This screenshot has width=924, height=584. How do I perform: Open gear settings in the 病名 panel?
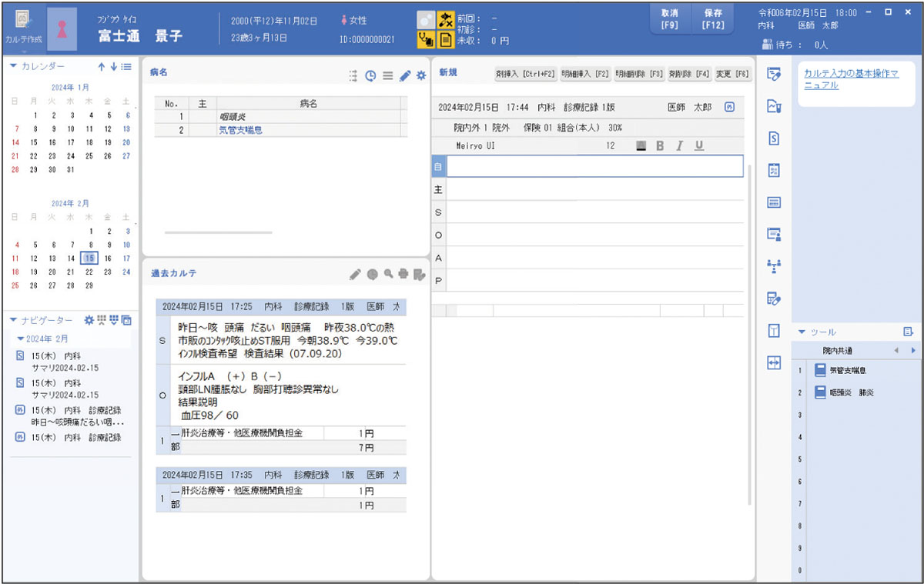(421, 75)
